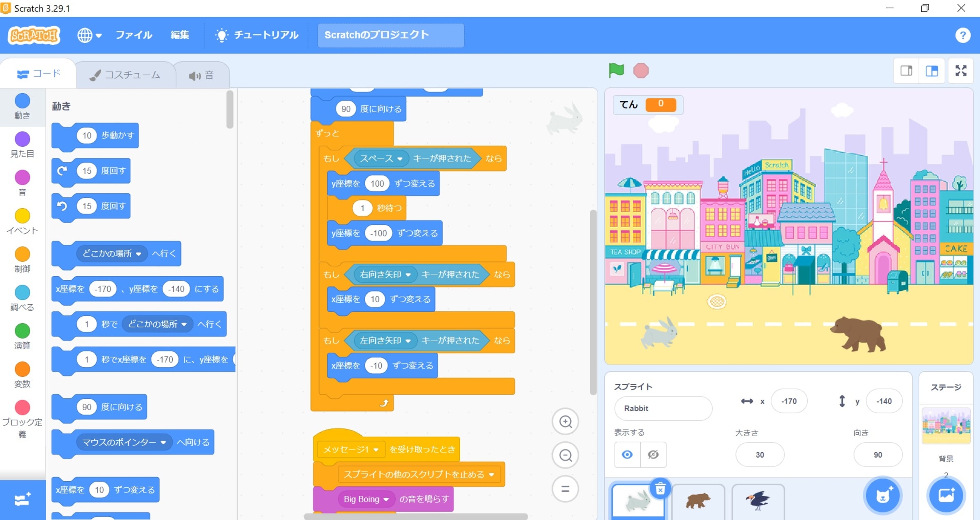980x520 pixels.
Task: Open the チュートリアル tutorials link
Action: pos(257,35)
